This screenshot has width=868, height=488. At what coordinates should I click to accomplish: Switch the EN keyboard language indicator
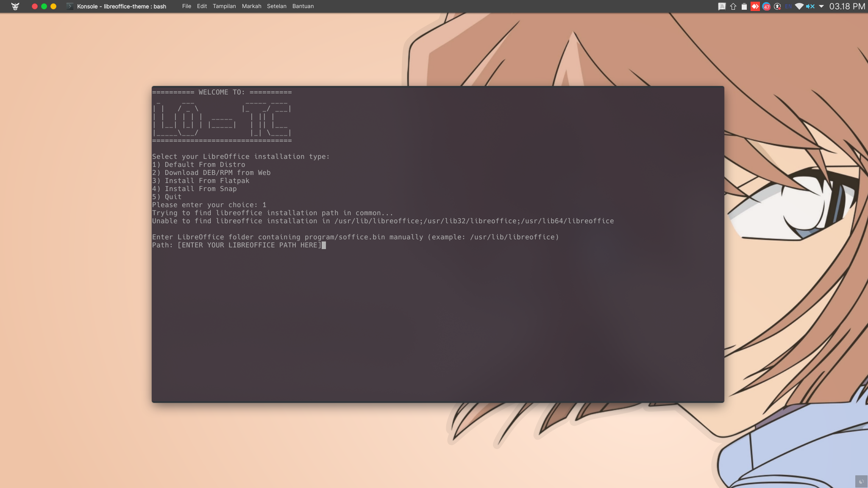coord(788,6)
